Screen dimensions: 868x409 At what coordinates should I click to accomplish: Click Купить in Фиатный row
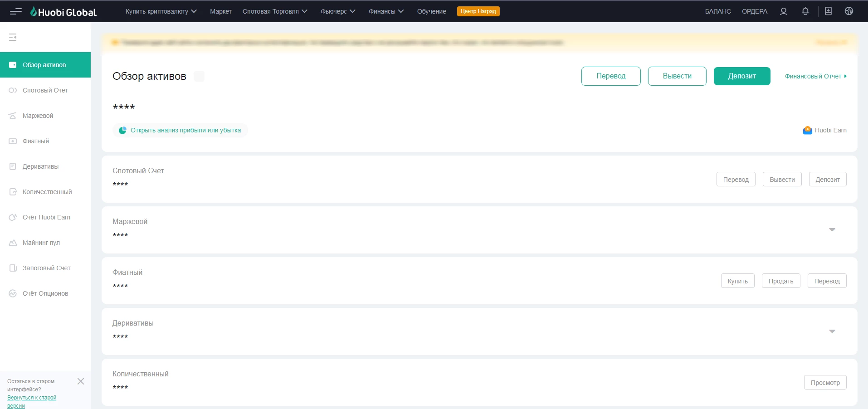pyautogui.click(x=738, y=281)
